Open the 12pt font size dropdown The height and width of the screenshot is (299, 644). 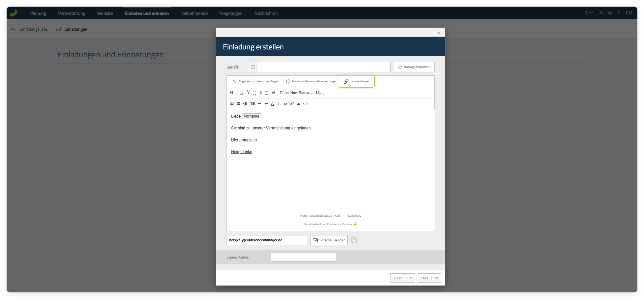pos(320,93)
